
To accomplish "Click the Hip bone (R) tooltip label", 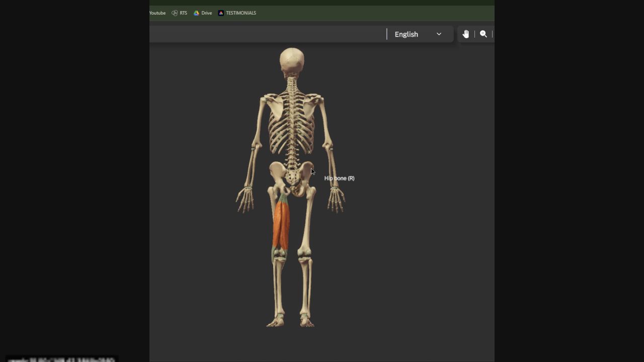I will click(x=339, y=178).
